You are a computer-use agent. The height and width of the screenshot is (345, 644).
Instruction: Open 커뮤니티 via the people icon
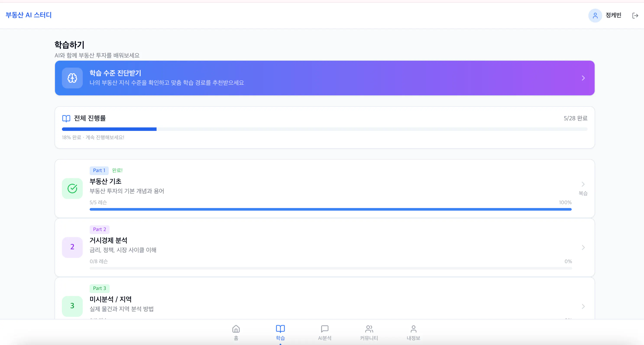coord(369,329)
